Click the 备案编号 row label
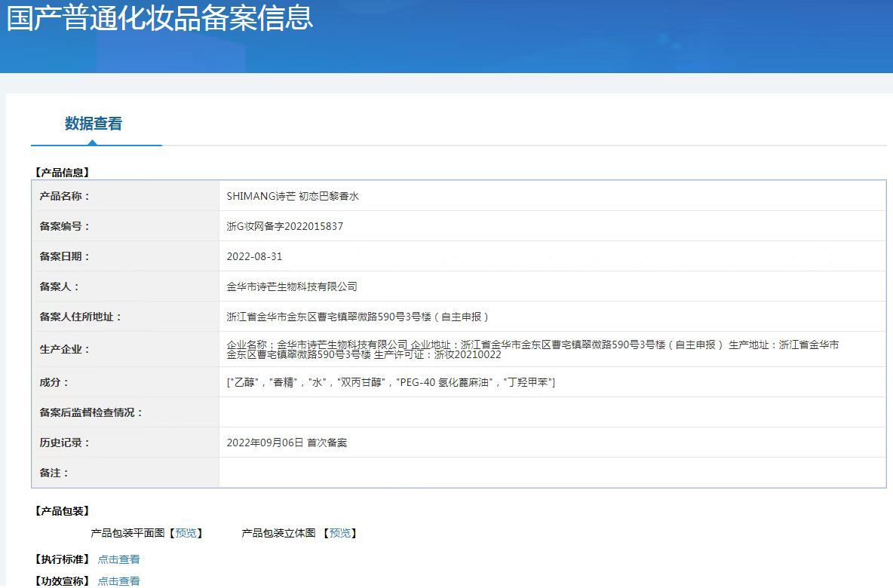Screen dimensions: 893x588 point(65,226)
